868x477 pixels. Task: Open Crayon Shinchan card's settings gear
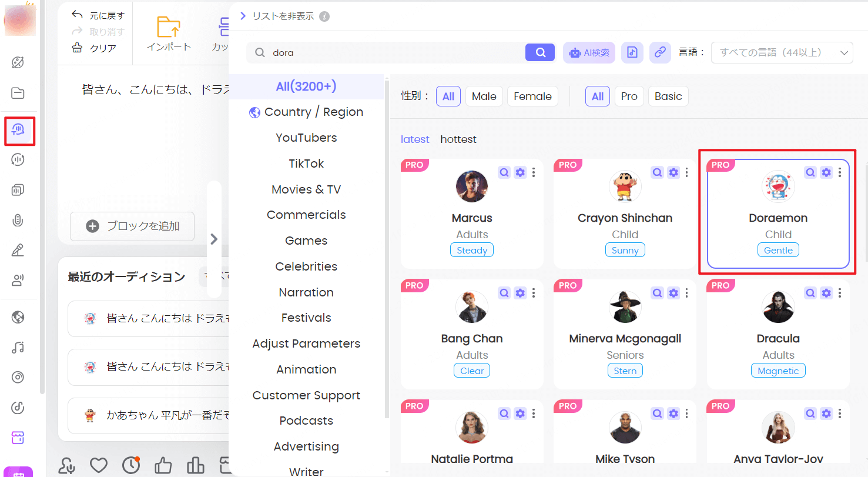coord(673,172)
